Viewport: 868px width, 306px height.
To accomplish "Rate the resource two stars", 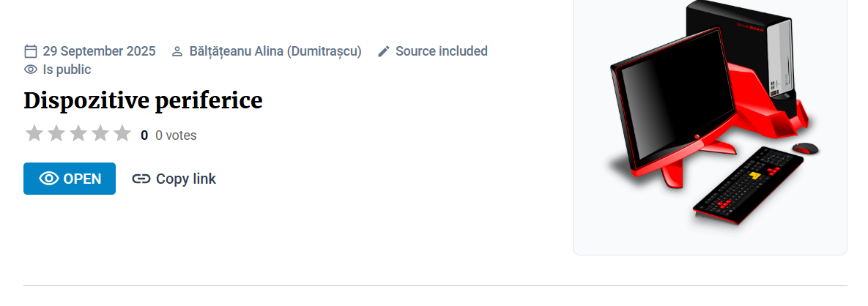I will click(x=56, y=134).
